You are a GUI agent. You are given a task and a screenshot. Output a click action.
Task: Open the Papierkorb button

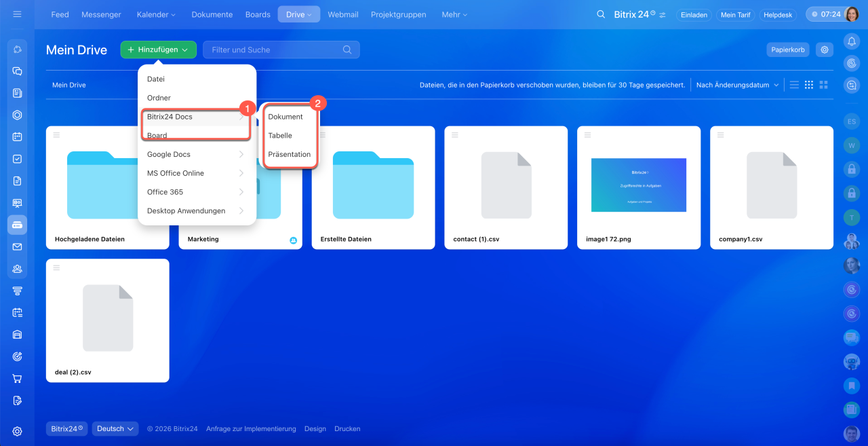pos(788,50)
